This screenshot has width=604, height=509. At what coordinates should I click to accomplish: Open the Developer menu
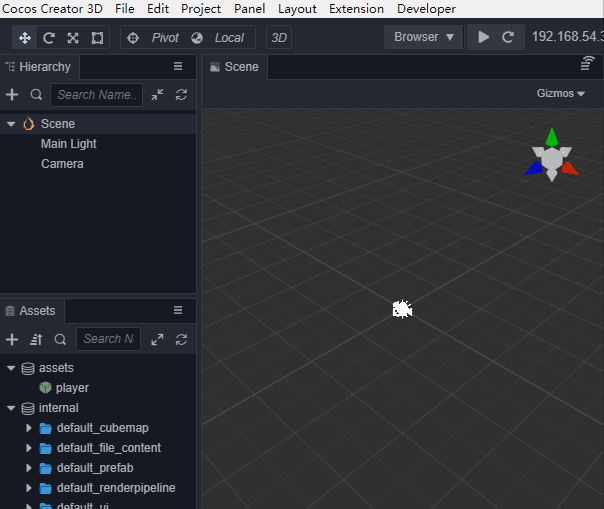click(426, 8)
